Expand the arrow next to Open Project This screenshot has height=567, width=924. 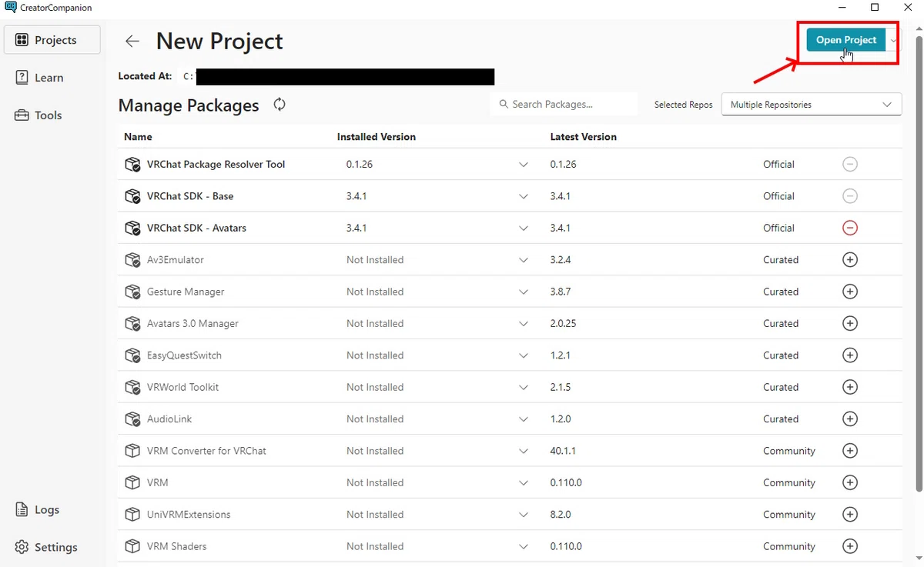coord(893,40)
